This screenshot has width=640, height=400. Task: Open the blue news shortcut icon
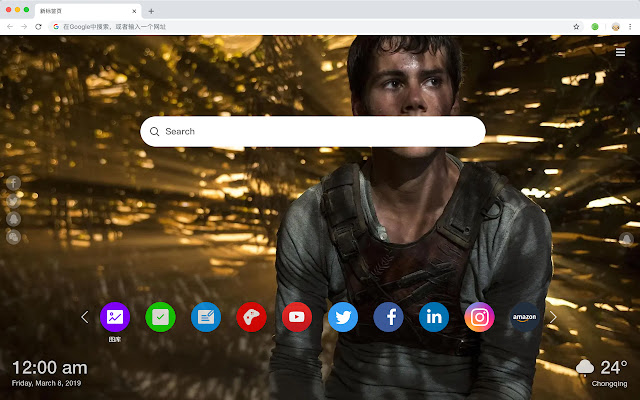pos(206,317)
